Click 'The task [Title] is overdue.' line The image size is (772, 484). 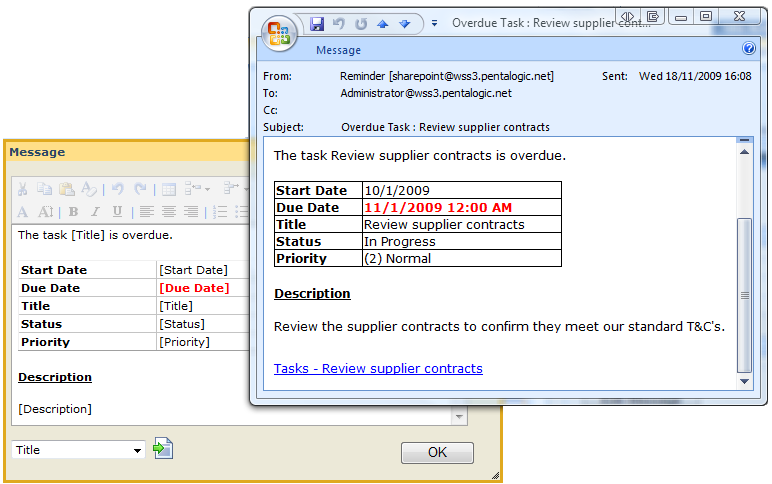[96, 235]
